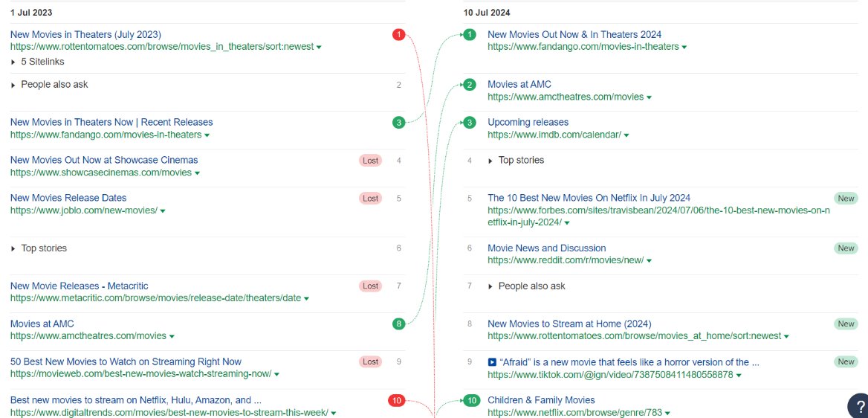This screenshot has width=868, height=418.
Task: Open New Movies Out Now & In Theaters 2024
Action: point(574,34)
